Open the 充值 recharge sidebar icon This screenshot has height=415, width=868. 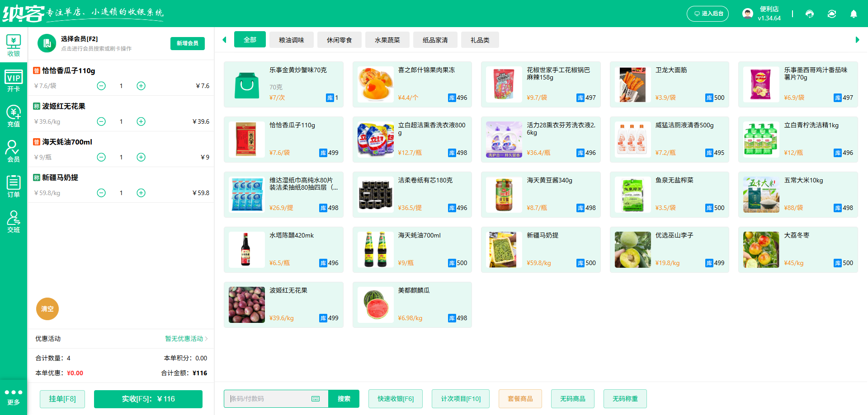14,116
